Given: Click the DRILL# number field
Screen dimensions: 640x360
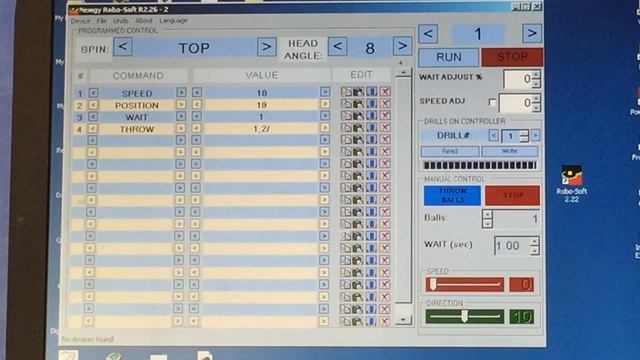Looking at the screenshot, I should pyautogui.click(x=515, y=136).
